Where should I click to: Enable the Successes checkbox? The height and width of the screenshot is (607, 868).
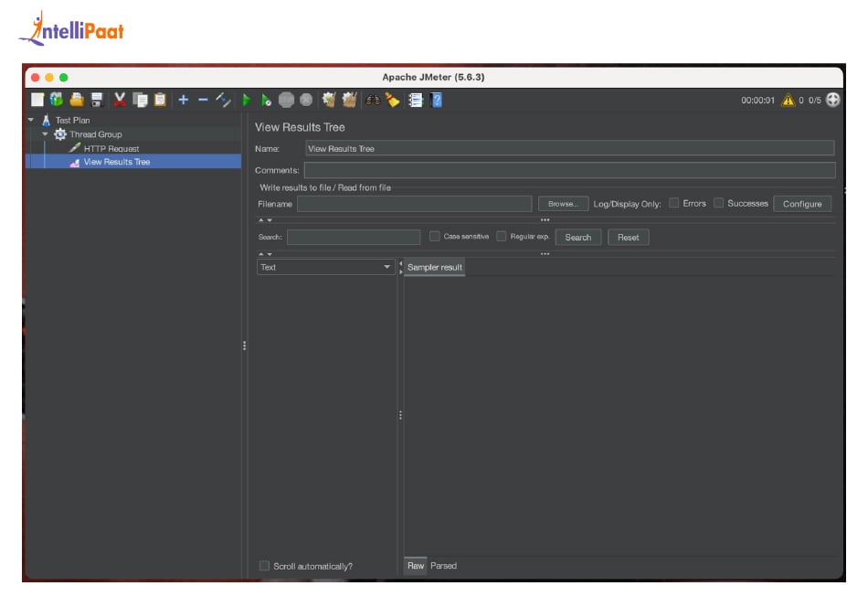coord(718,203)
